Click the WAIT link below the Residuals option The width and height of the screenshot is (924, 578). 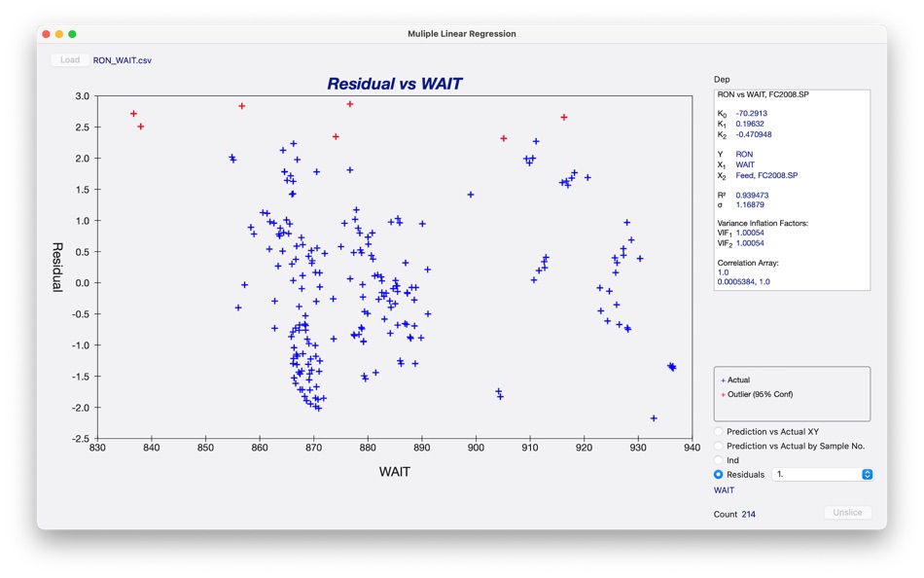coord(723,489)
